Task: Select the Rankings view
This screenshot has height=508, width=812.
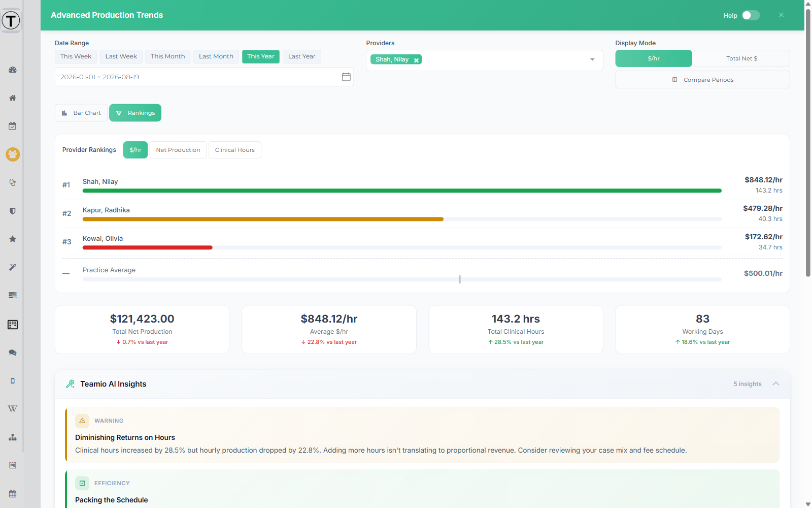Action: click(x=135, y=113)
